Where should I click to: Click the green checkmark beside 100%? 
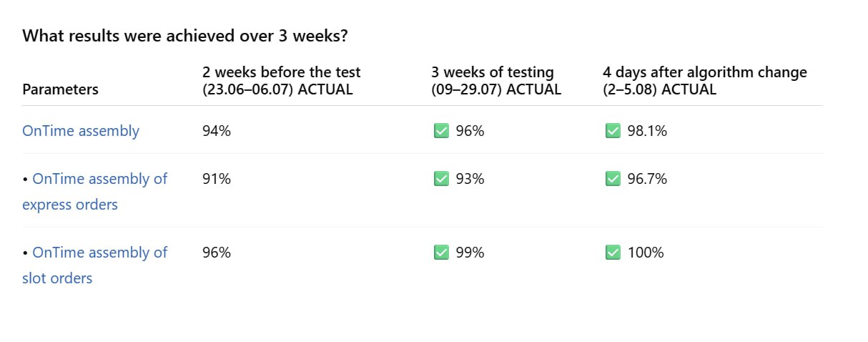613,253
